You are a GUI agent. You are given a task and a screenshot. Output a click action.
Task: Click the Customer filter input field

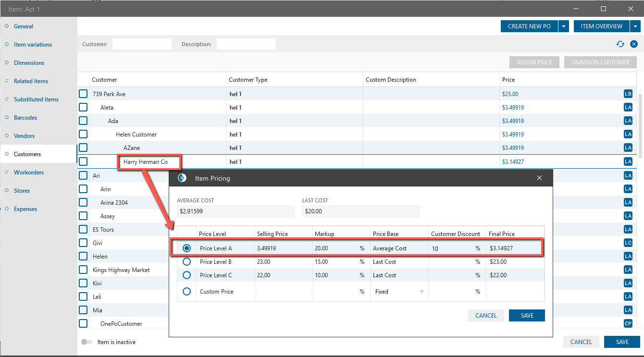click(x=142, y=44)
